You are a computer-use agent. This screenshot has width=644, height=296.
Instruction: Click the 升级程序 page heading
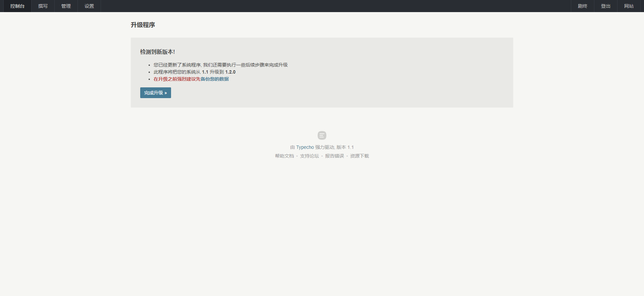click(143, 25)
